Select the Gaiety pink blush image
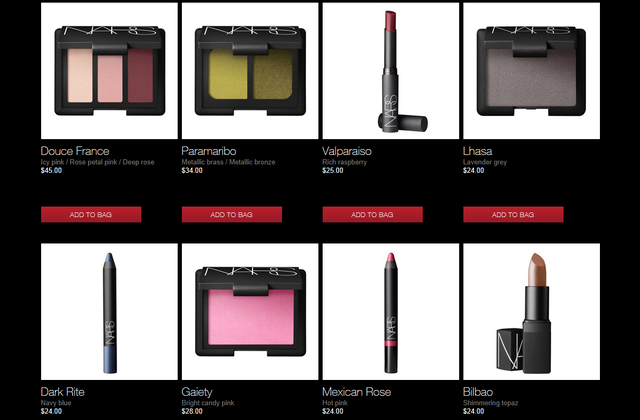 (250, 311)
